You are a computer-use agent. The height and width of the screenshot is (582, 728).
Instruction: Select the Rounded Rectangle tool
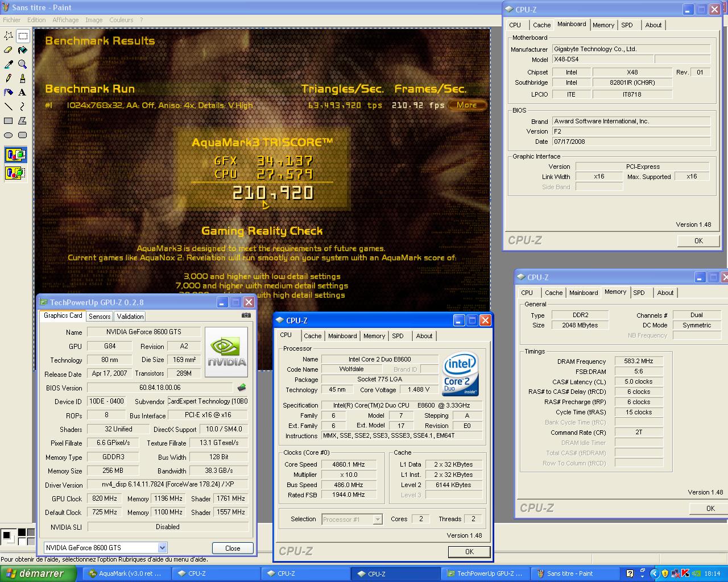[23, 135]
